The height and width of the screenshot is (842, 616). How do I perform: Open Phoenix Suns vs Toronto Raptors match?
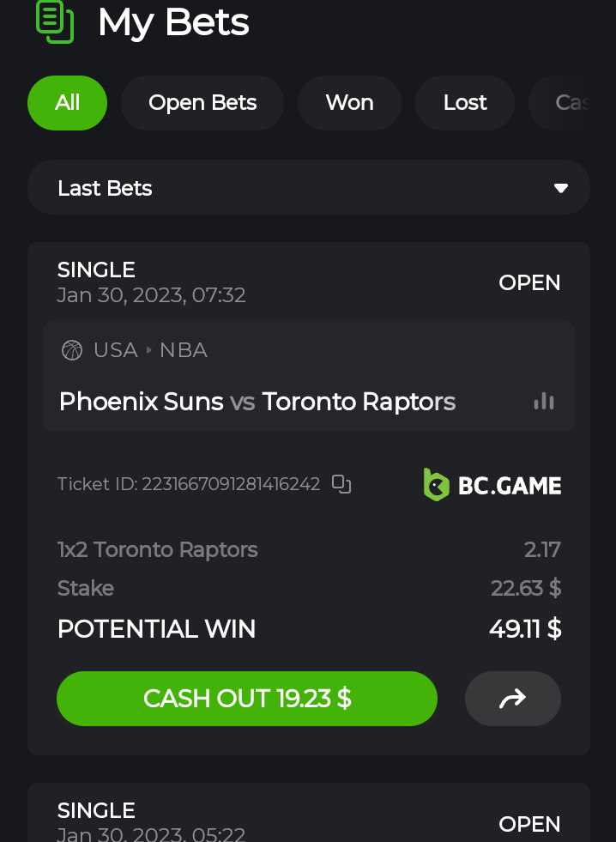tap(257, 401)
